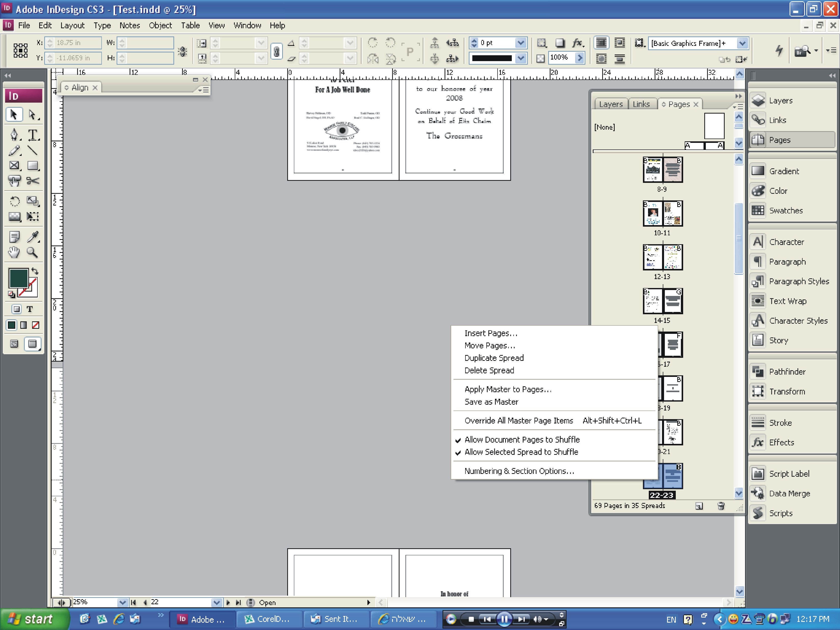This screenshot has height=630, width=840.
Task: Select the Zoom magnifier tool
Action: point(33,252)
